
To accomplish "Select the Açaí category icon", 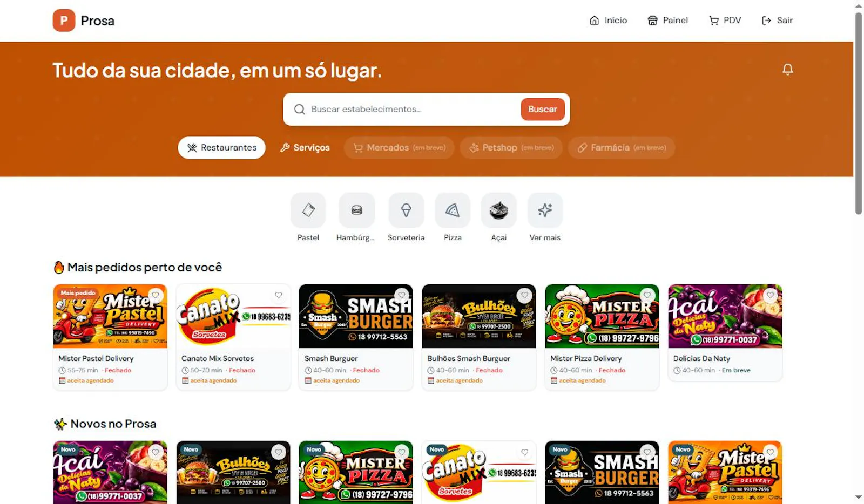I will [x=498, y=210].
